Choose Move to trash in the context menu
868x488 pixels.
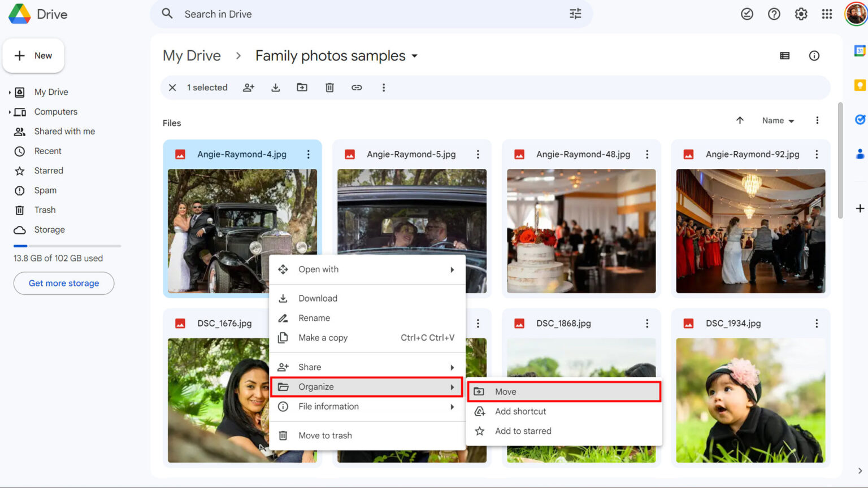click(x=325, y=435)
